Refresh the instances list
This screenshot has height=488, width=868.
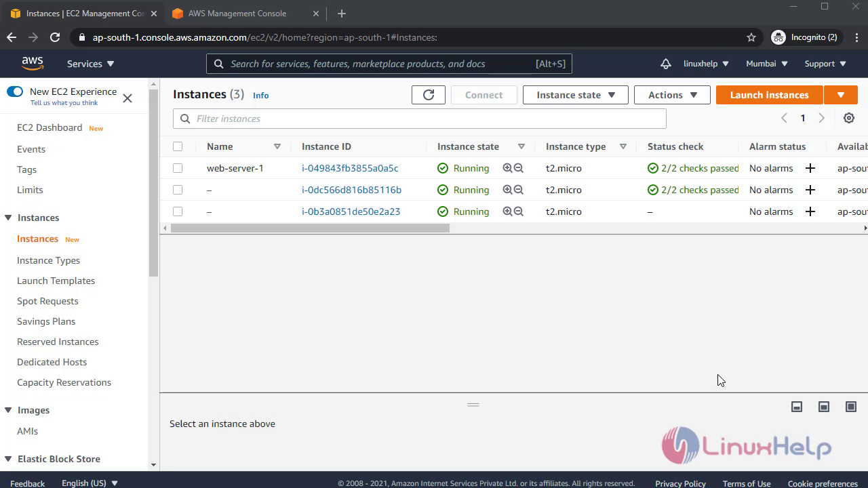click(429, 95)
